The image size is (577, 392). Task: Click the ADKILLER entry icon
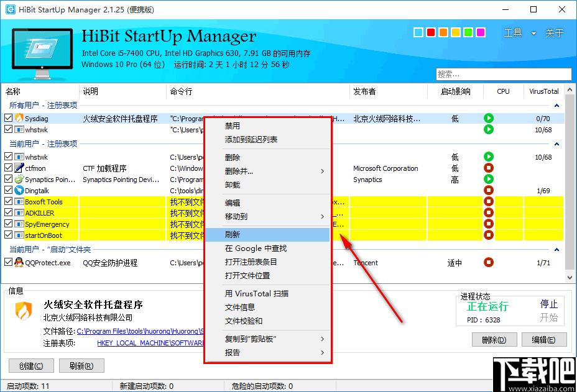(x=19, y=213)
